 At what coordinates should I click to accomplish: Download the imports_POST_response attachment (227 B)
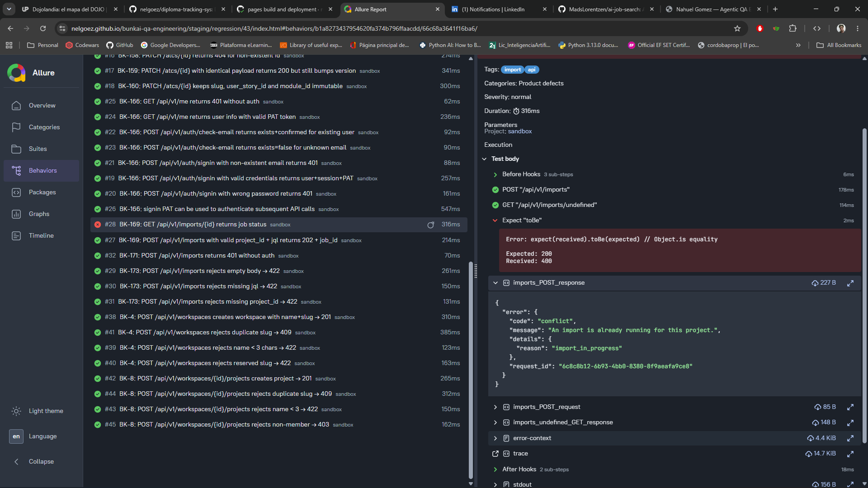823,283
